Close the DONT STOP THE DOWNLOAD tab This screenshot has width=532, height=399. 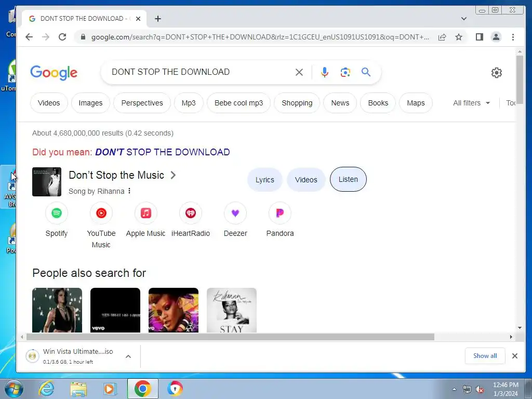click(x=138, y=19)
